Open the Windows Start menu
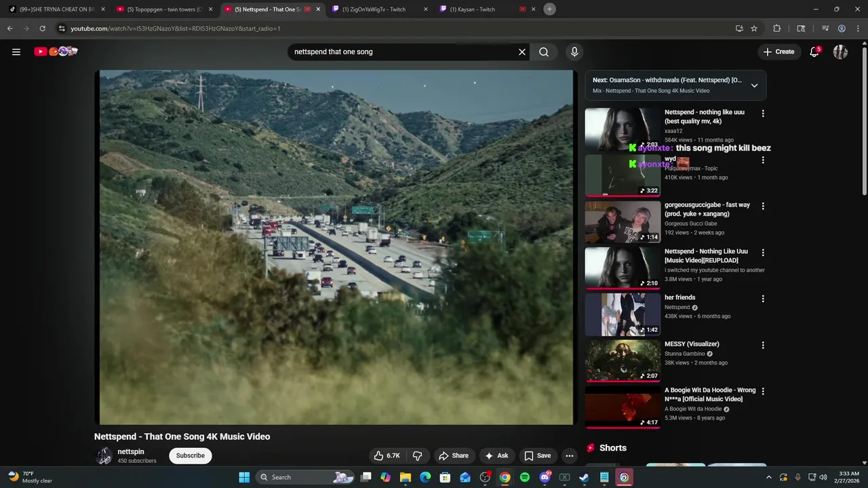 (x=244, y=477)
